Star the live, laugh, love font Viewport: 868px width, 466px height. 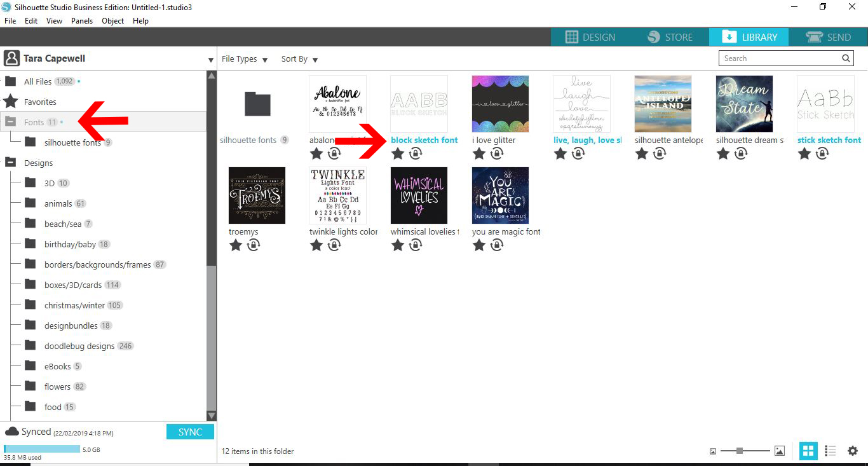click(560, 153)
